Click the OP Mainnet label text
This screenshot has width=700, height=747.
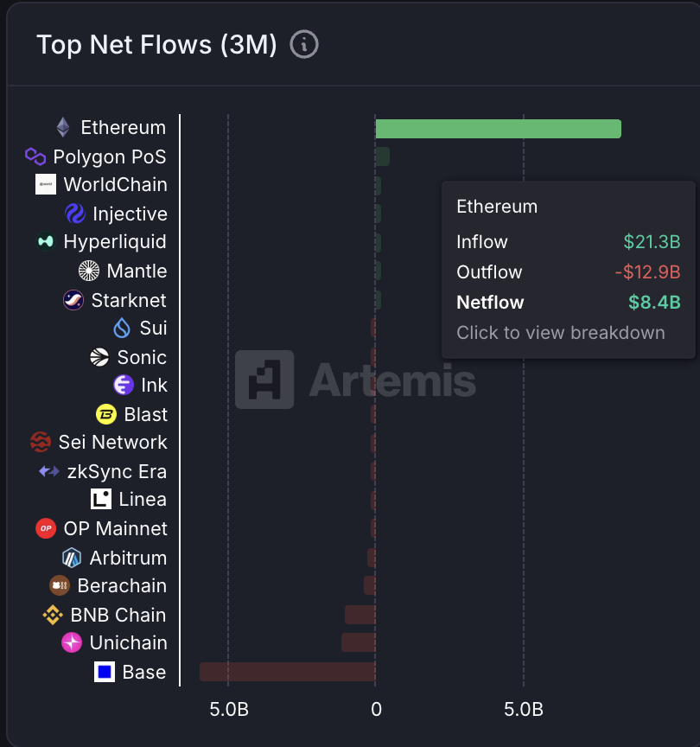[116, 528]
